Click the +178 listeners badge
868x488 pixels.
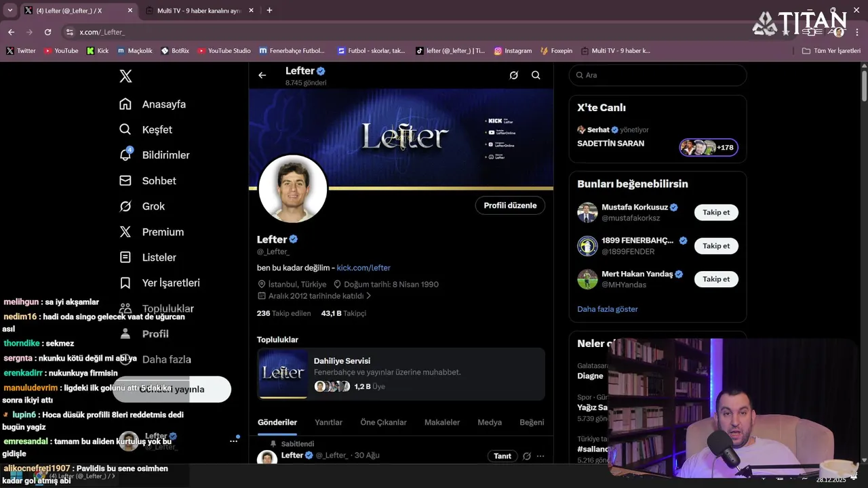[x=709, y=147]
